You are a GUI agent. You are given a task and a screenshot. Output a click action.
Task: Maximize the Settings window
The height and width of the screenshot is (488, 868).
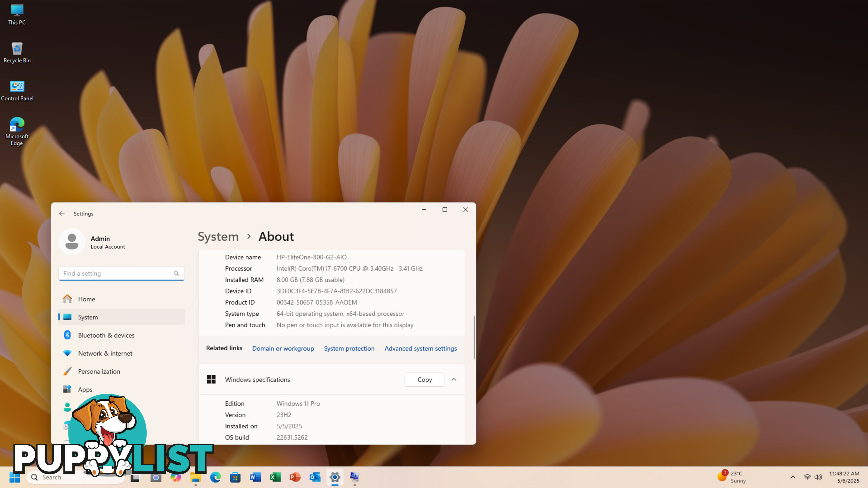pyautogui.click(x=445, y=209)
